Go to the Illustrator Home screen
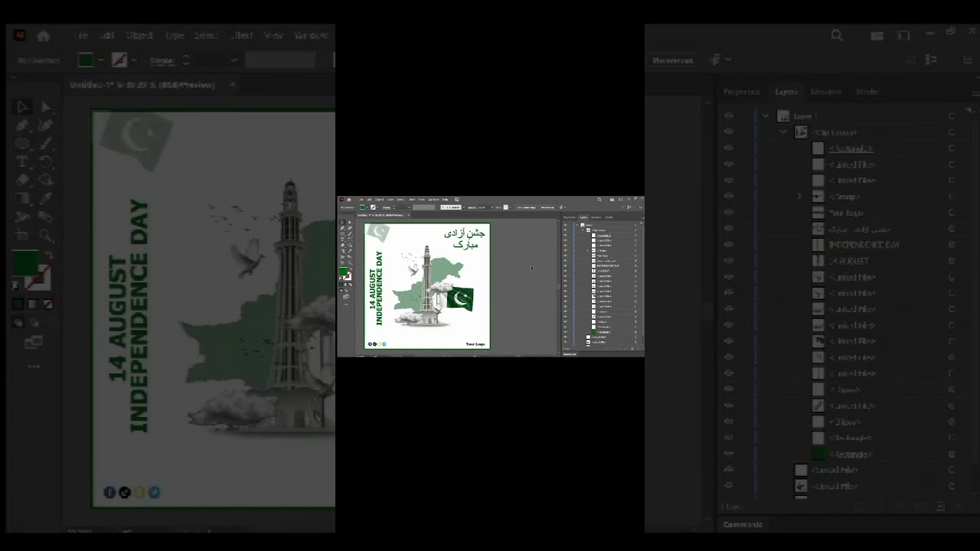Viewport: 980px width, 551px height. pos(44,35)
